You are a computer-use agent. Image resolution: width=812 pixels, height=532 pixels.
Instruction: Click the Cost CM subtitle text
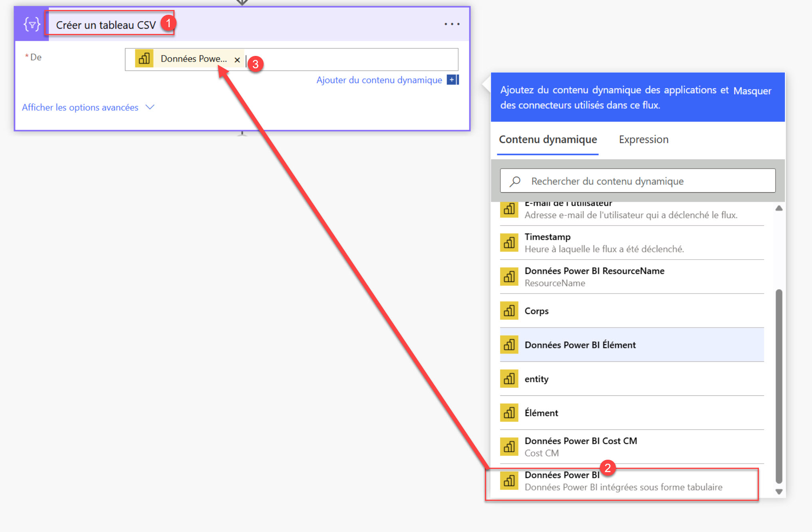[542, 453]
